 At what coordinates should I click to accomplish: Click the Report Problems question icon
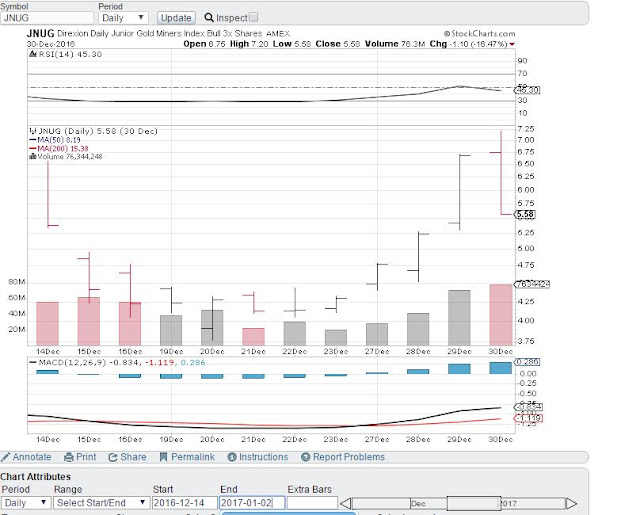306,457
